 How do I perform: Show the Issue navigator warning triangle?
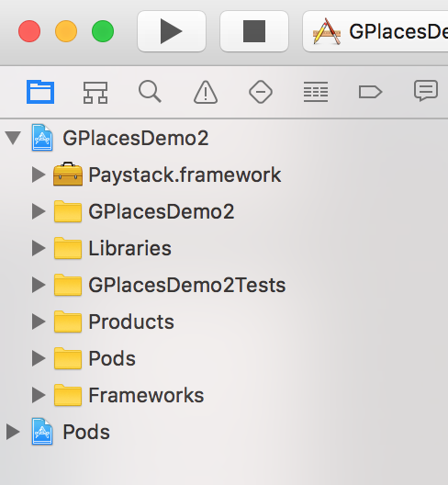pyautogui.click(x=206, y=92)
